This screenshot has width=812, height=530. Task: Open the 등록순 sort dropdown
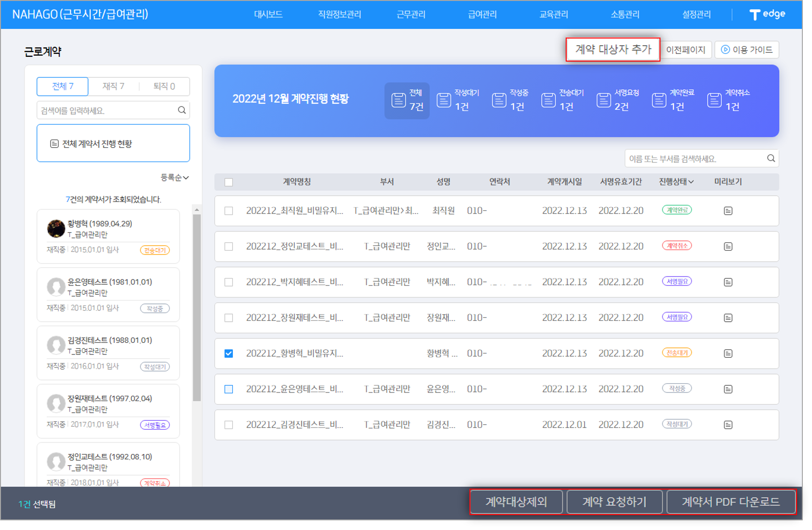click(x=175, y=177)
